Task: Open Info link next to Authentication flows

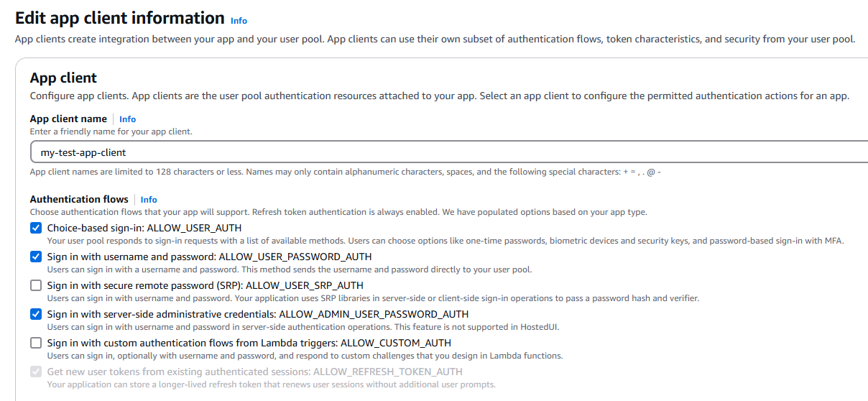Action: 149,200
